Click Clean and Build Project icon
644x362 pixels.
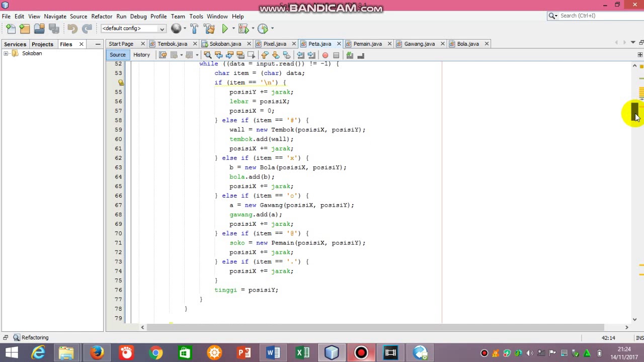(x=210, y=29)
